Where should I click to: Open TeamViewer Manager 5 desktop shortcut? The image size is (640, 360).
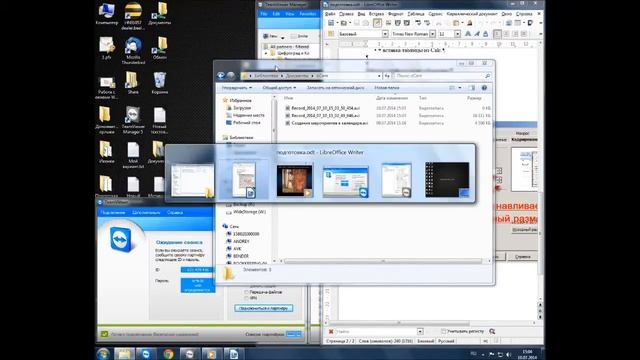133,120
